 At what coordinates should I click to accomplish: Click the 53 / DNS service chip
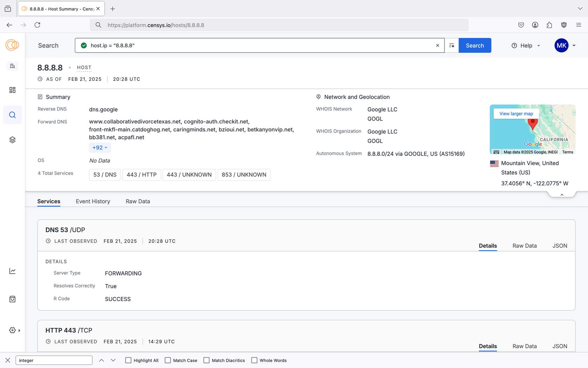(105, 175)
